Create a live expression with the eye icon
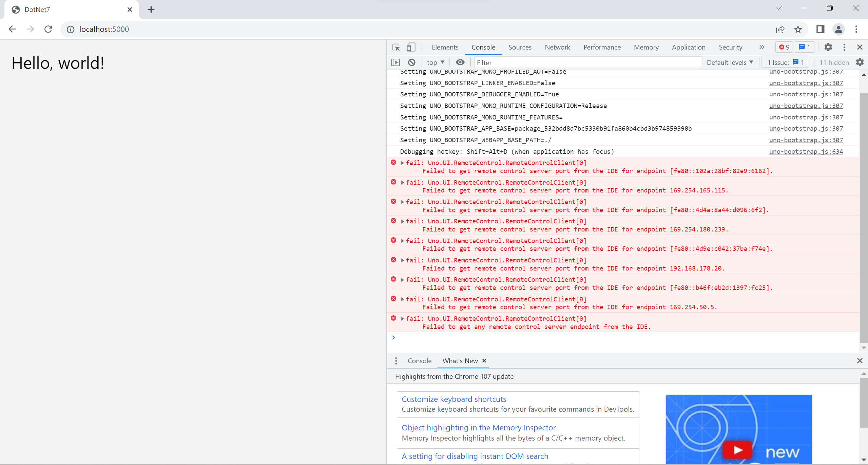The width and height of the screenshot is (868, 465). tap(460, 62)
